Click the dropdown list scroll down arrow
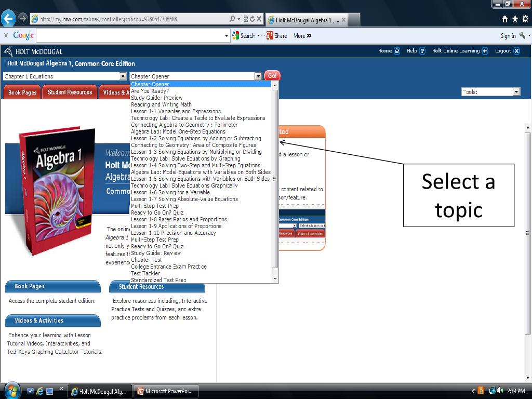 [275, 279]
